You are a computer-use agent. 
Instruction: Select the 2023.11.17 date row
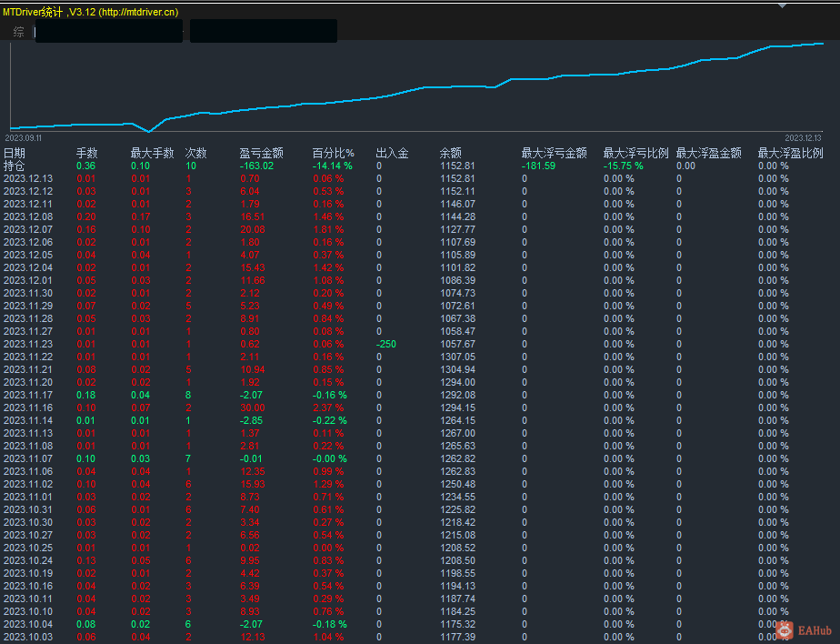point(28,396)
